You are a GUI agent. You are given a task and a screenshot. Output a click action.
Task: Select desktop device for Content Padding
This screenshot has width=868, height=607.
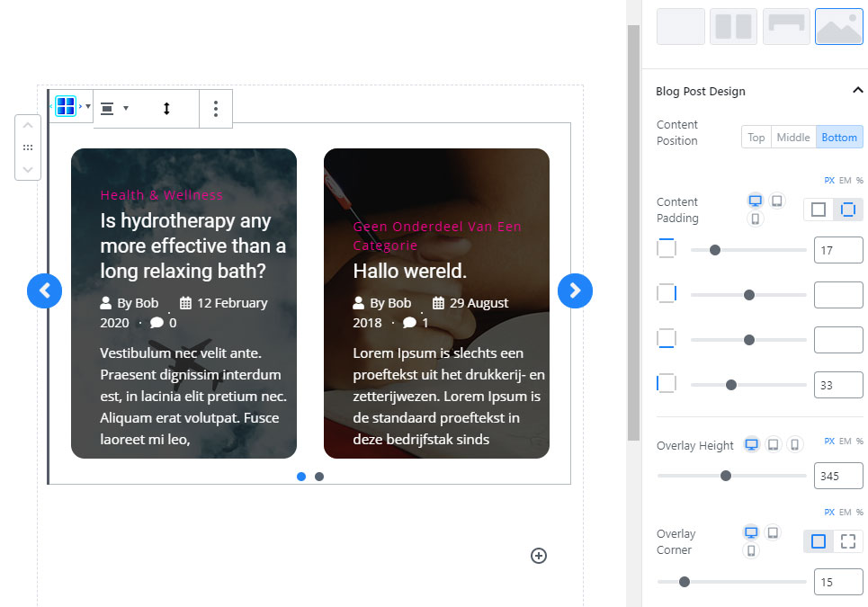(x=755, y=201)
